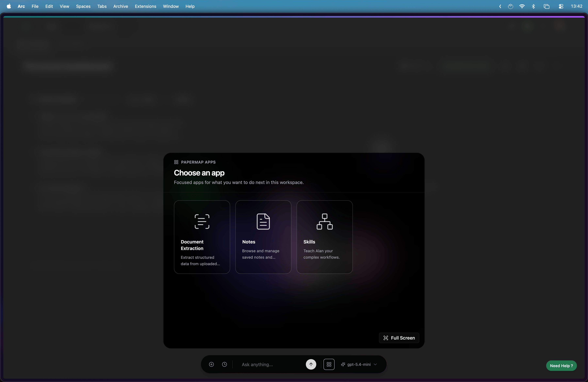Click the Skills workflow tree icon
This screenshot has width=588, height=382.
point(325,221)
